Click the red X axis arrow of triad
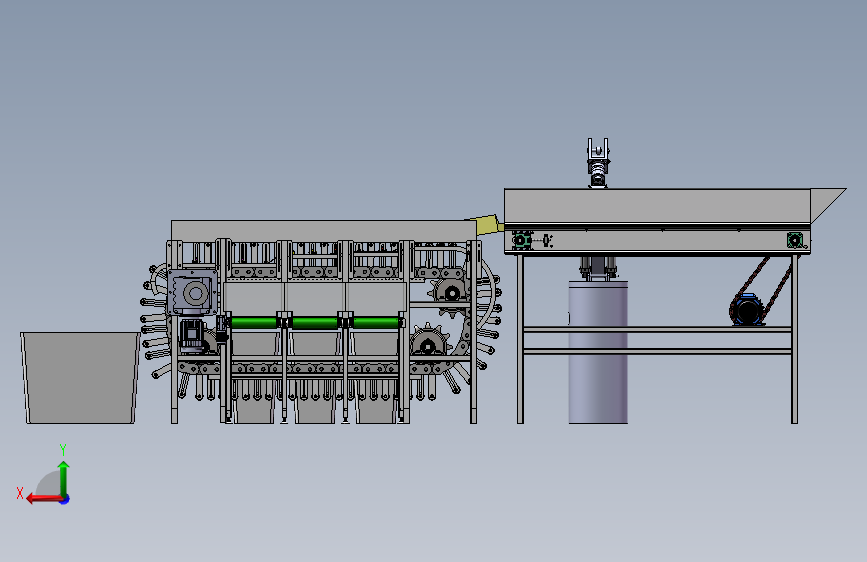Image resolution: width=867 pixels, height=562 pixels. [44, 499]
